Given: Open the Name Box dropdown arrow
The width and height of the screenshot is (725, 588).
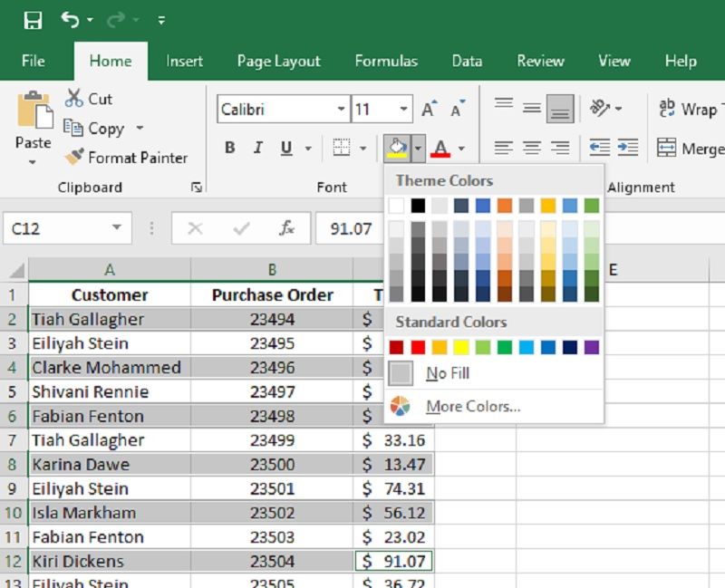Looking at the screenshot, I should click(116, 228).
